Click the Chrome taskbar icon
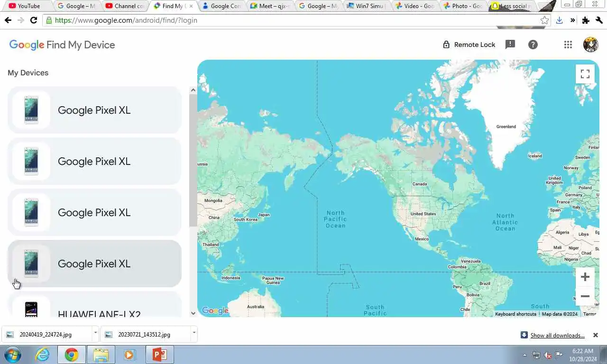Viewport: 607px width, 364px height. tap(72, 355)
